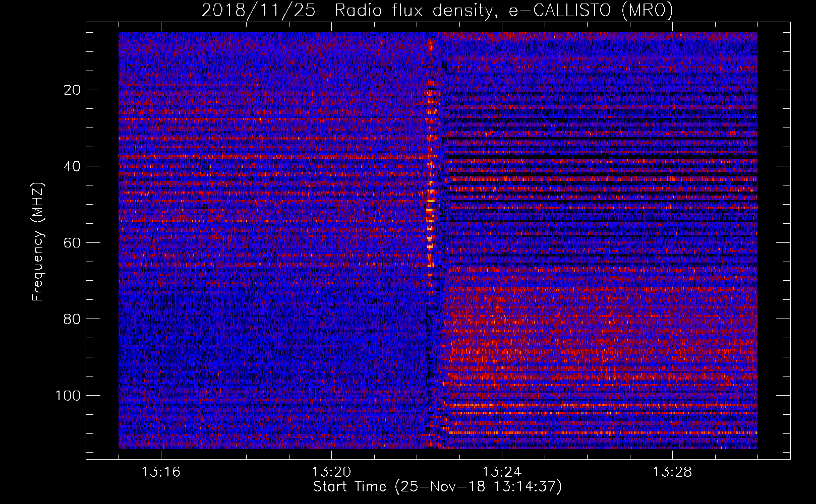Screen dimensions: 816x504
Task: Click the 13:24 time tick label
Action: [x=502, y=472]
